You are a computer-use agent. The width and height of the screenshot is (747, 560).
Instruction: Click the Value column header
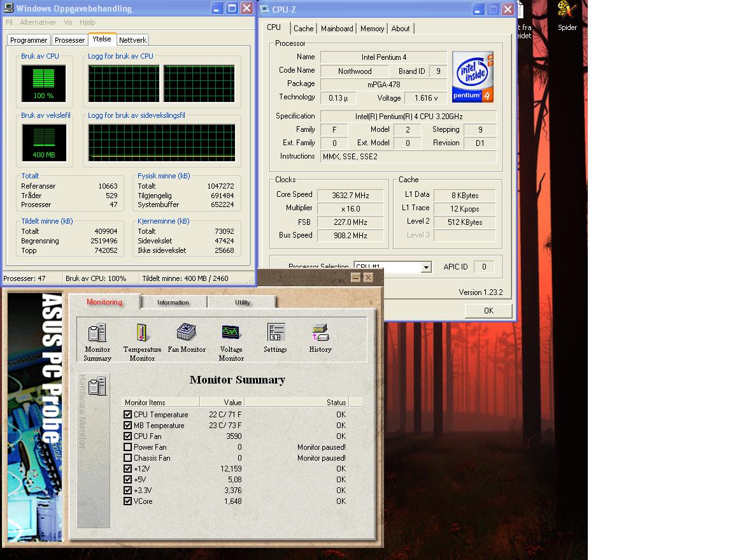(x=222, y=402)
